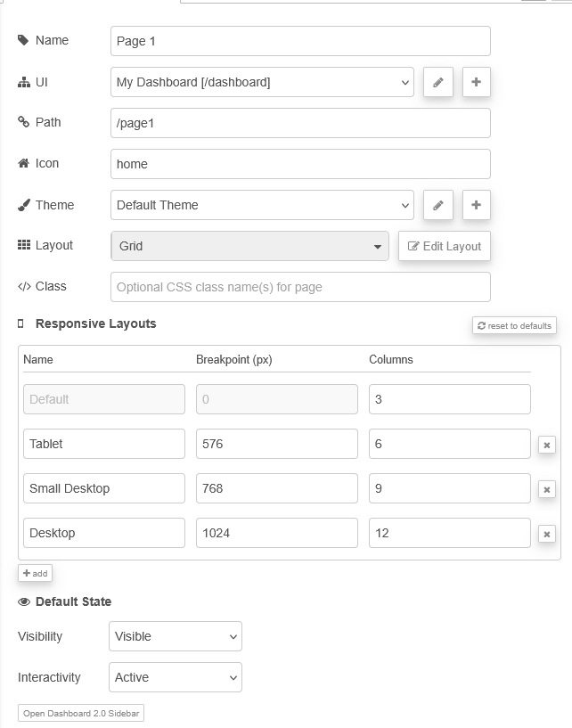
Task: Add a new UI with plus icon
Action: point(476,82)
